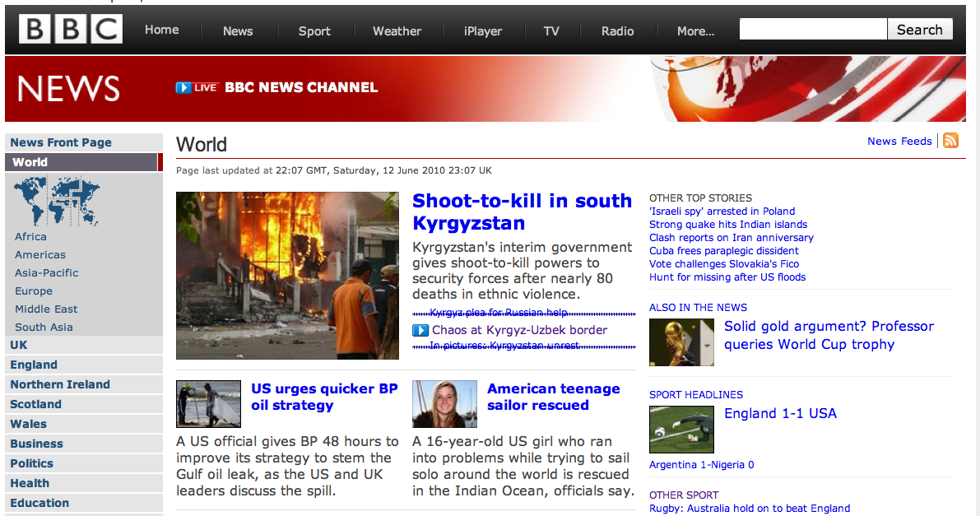Select Wales section in sidebar
The width and height of the screenshot is (980, 516).
84,424
